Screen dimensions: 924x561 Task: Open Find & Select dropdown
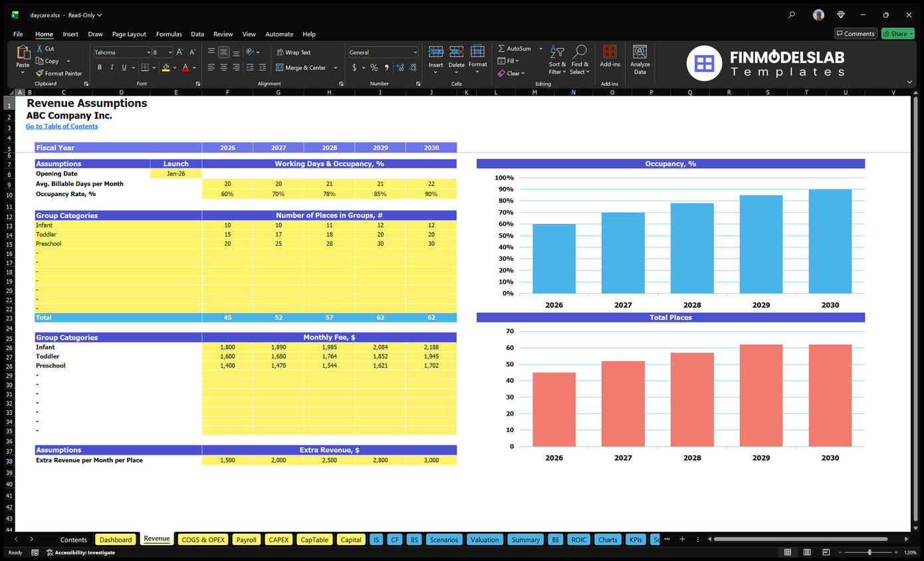coord(579,60)
